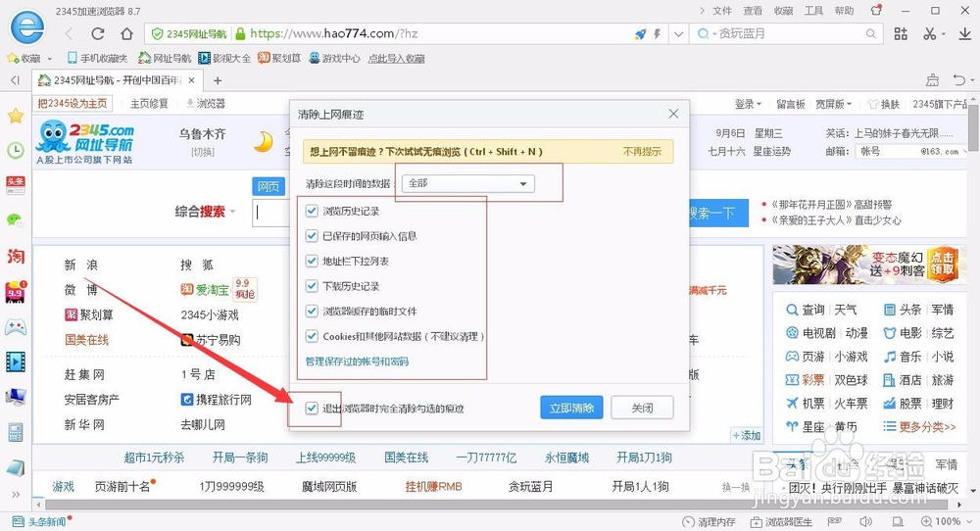Open the calculator sidebar icon
Viewport: 980px width, 531px height.
[16, 432]
